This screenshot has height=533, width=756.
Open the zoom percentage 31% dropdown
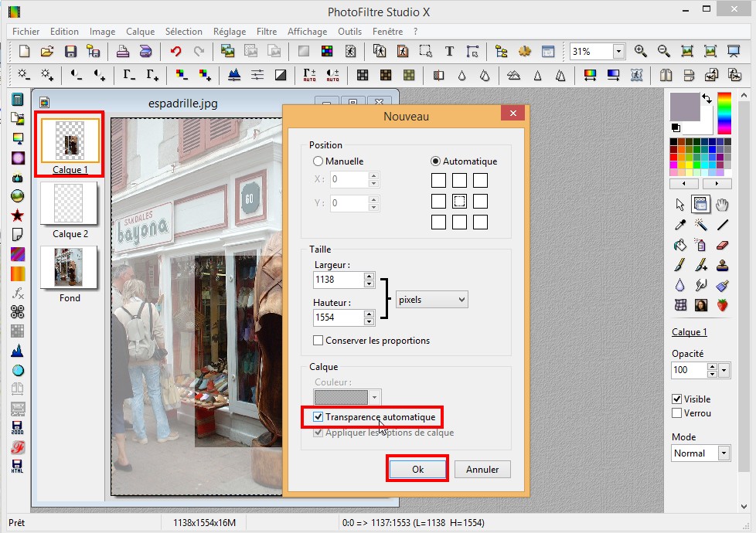click(618, 51)
